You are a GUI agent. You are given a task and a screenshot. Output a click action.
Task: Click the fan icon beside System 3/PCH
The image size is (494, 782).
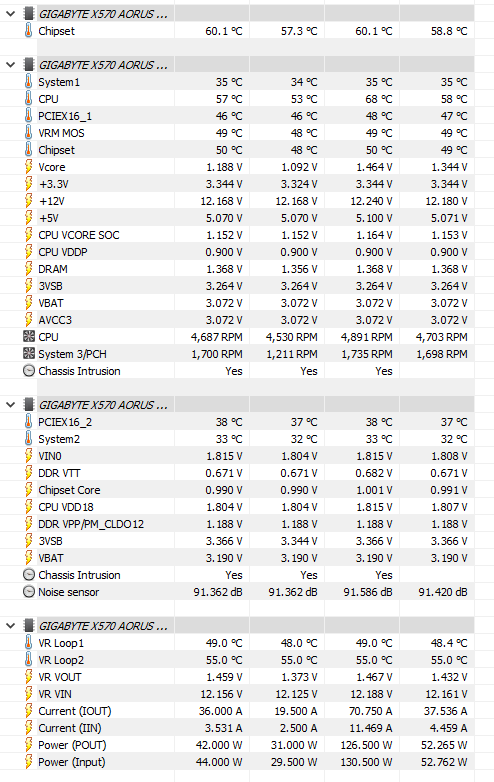(29, 354)
